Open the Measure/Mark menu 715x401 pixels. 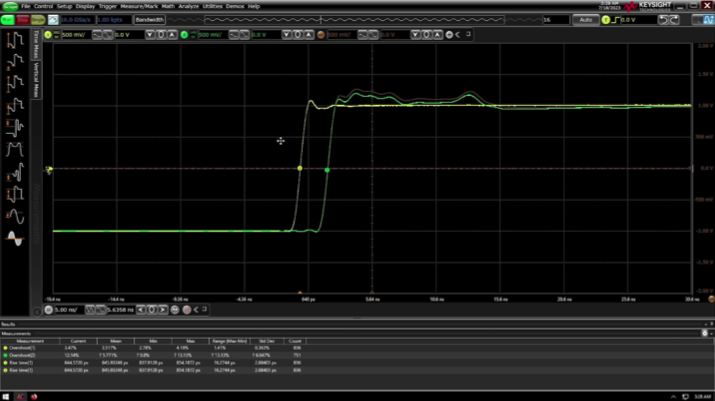pos(139,6)
